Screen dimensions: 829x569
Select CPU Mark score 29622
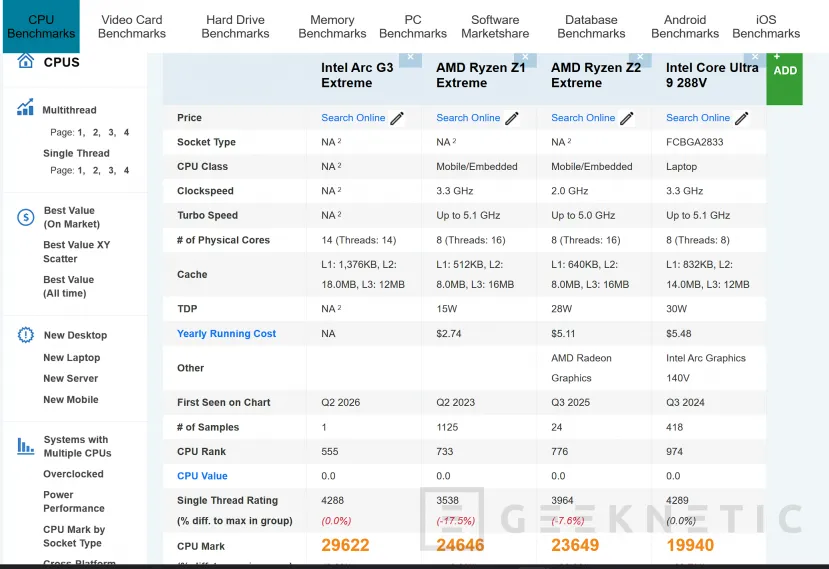coord(345,545)
